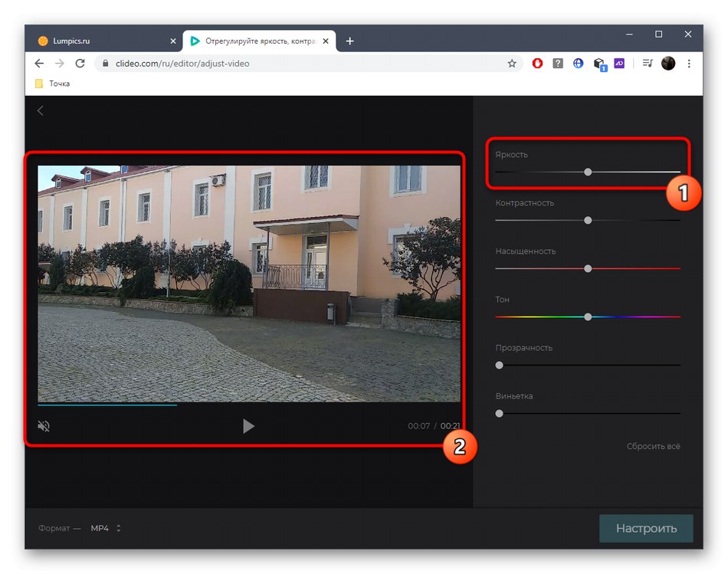This screenshot has width=728, height=574.
Task: Click the gray question mark extension icon
Action: 558,63
